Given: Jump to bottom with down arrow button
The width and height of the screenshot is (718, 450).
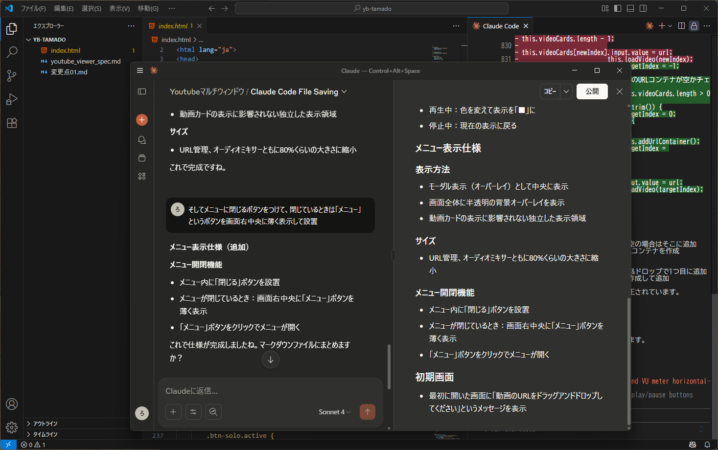Looking at the screenshot, I should (x=271, y=360).
